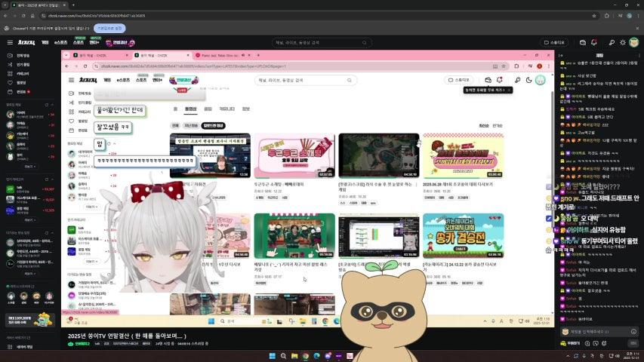
Task: Expand 더보기 under the following channels list
Action: click(x=29, y=167)
